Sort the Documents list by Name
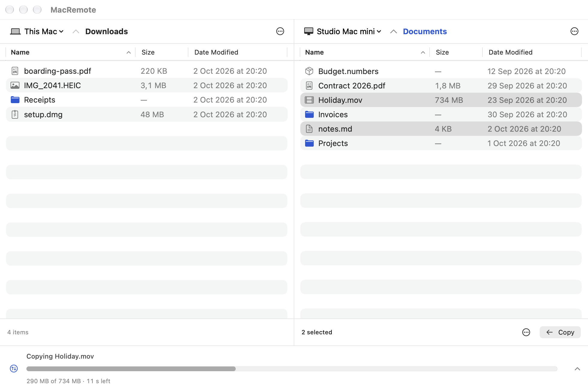588x391 pixels. 365,52
